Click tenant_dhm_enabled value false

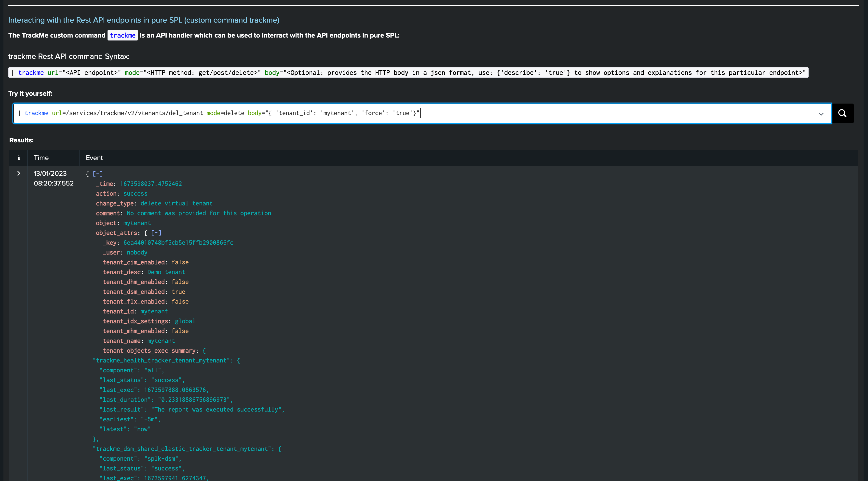coord(180,282)
